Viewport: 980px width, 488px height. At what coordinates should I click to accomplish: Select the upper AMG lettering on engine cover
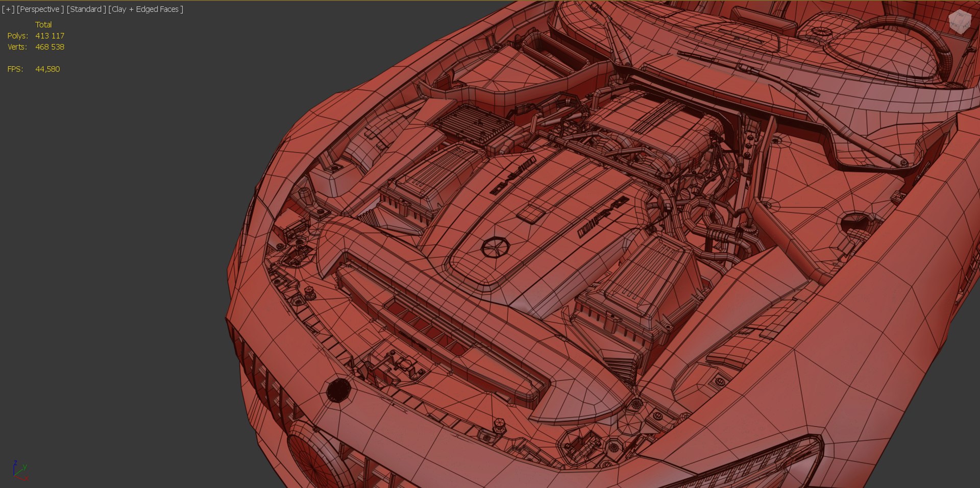(513, 175)
